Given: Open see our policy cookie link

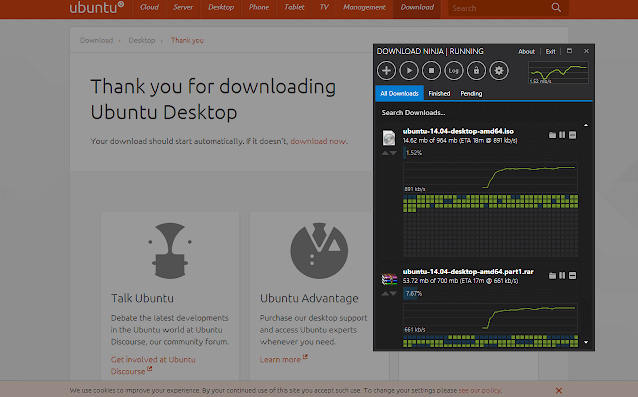Looking at the screenshot, I should tap(480, 390).
